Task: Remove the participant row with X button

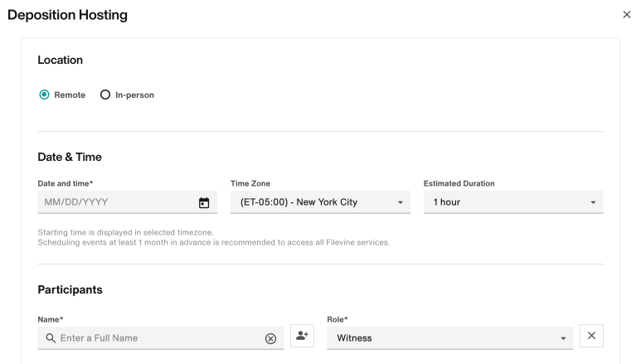Action: tap(591, 336)
